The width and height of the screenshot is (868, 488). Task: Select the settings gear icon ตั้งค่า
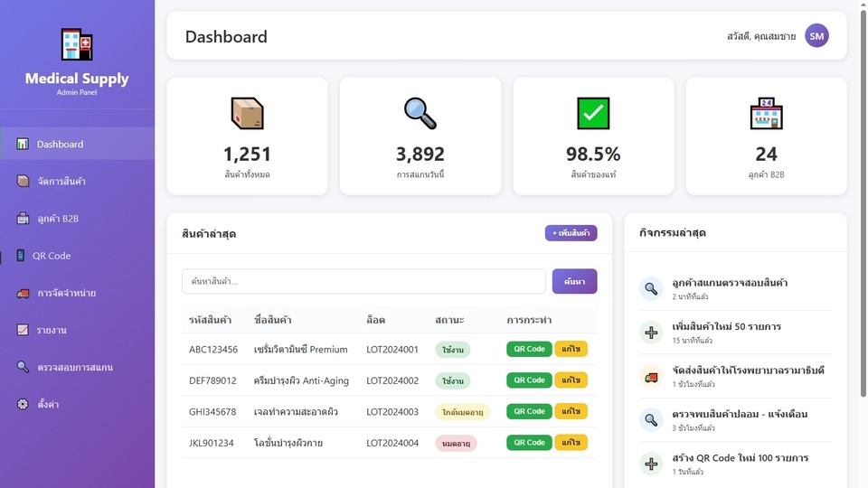click(23, 404)
